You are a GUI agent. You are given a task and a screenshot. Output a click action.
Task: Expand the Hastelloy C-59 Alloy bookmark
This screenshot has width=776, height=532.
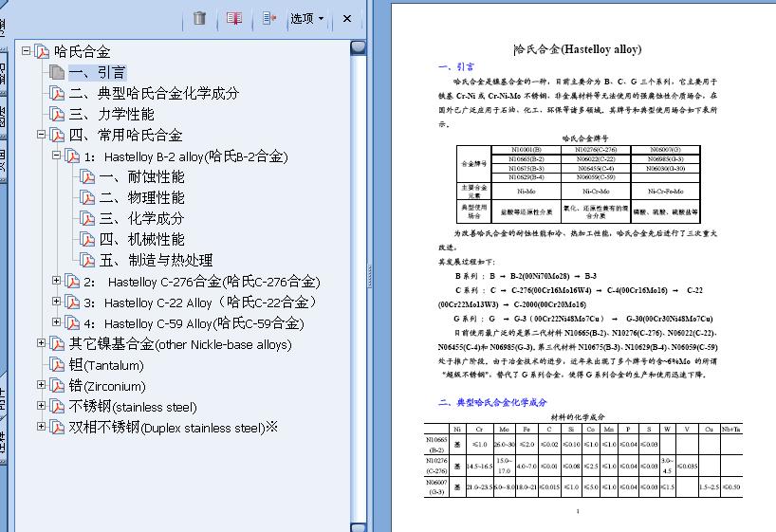click(x=56, y=322)
